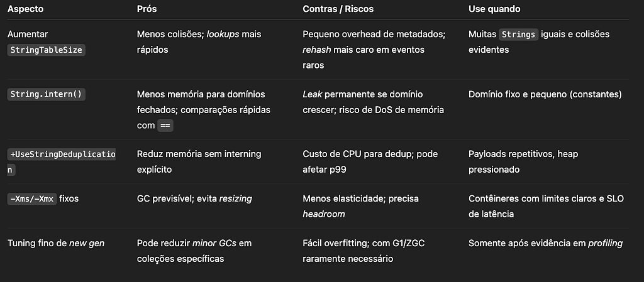The image size is (644, 282).
Task: Click the String.intern() code label
Action: click(47, 95)
